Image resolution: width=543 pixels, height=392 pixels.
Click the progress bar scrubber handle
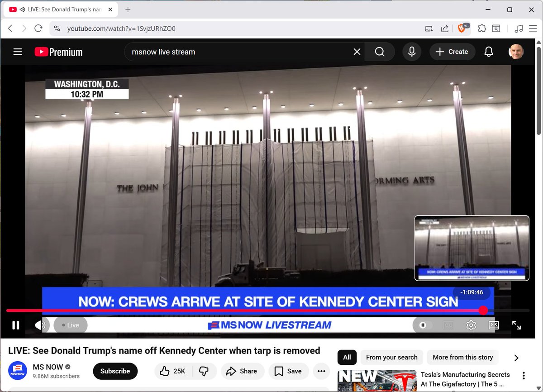[483, 311]
